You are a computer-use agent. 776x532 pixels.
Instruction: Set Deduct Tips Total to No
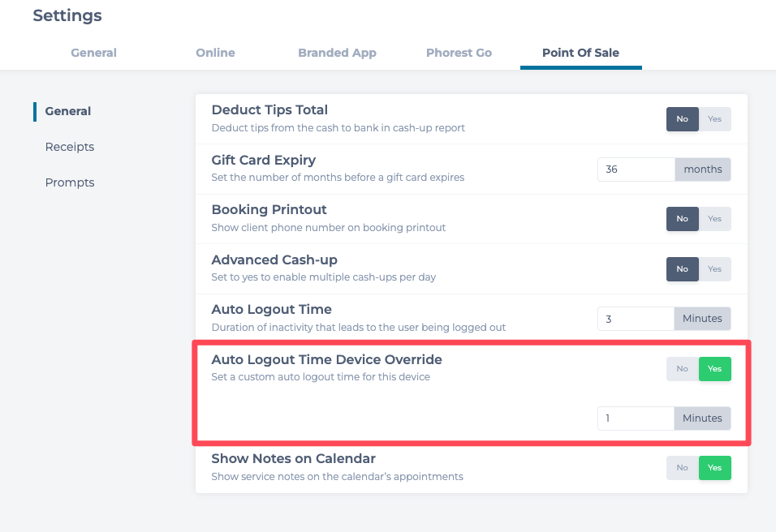682,119
